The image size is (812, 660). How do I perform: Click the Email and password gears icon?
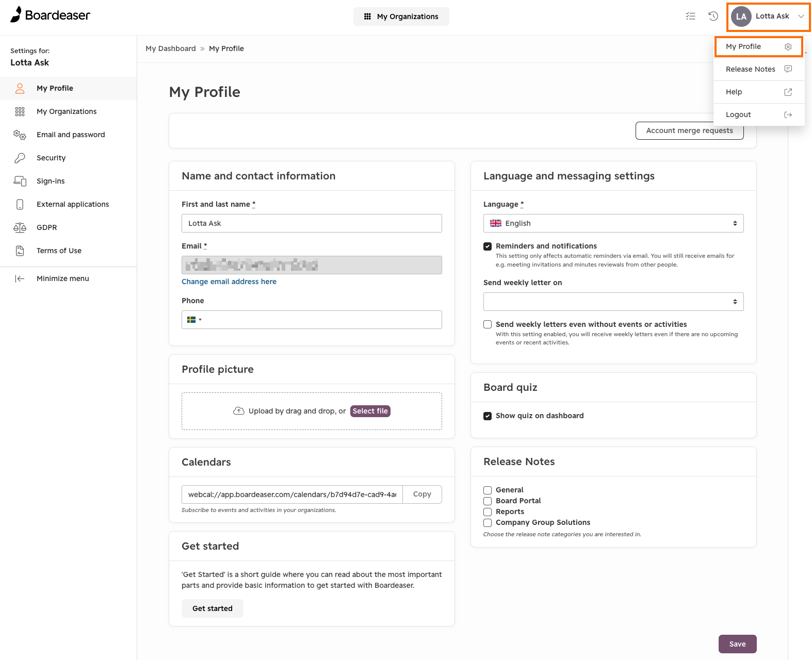20,135
